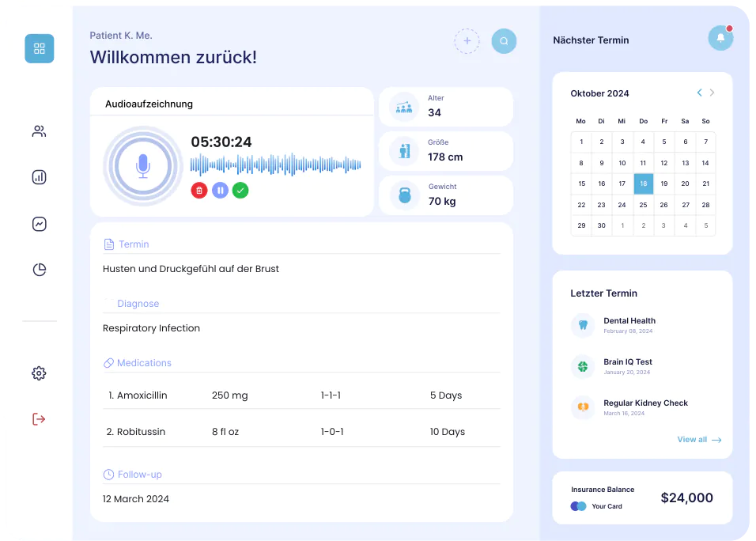Screen dimensions: 756x541
Task: Click the audio waveform timeline
Action: click(275, 165)
